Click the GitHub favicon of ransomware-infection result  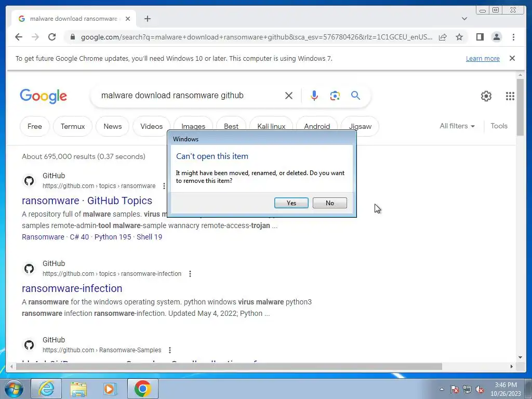pyautogui.click(x=29, y=269)
